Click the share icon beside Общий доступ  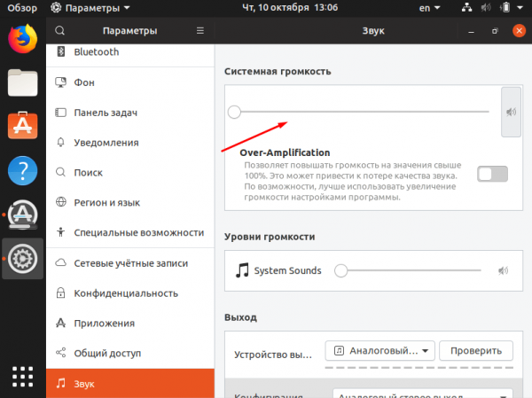pyautogui.click(x=60, y=353)
